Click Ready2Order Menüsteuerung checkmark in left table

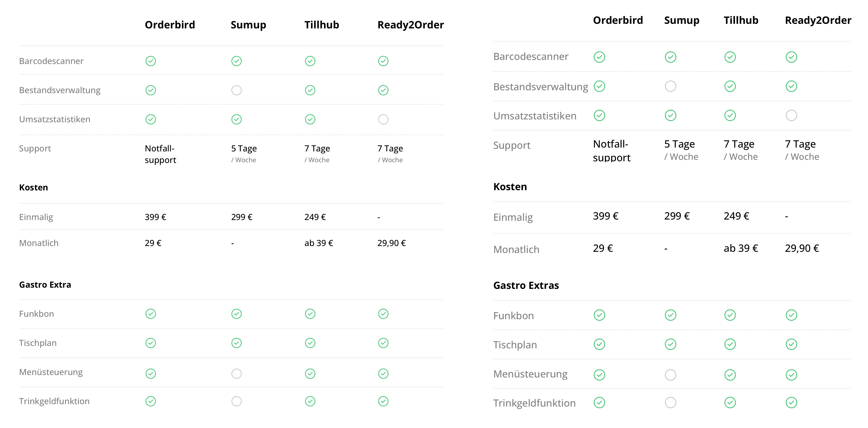(x=383, y=373)
